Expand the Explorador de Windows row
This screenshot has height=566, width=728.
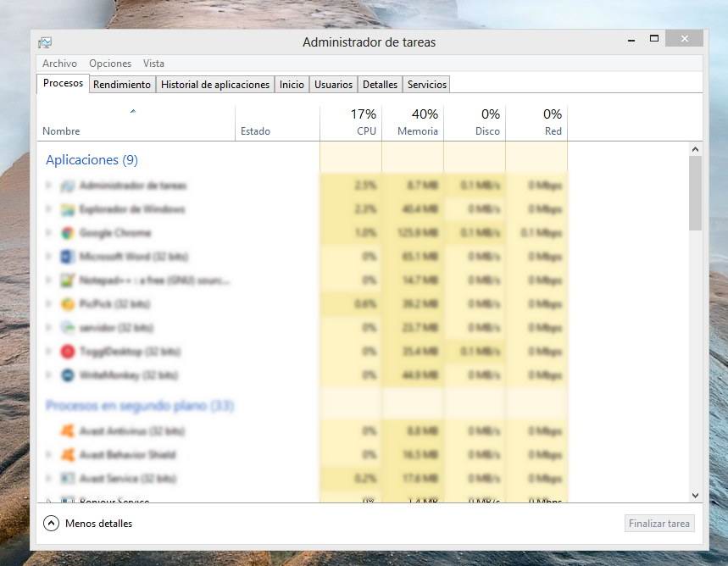(x=48, y=209)
